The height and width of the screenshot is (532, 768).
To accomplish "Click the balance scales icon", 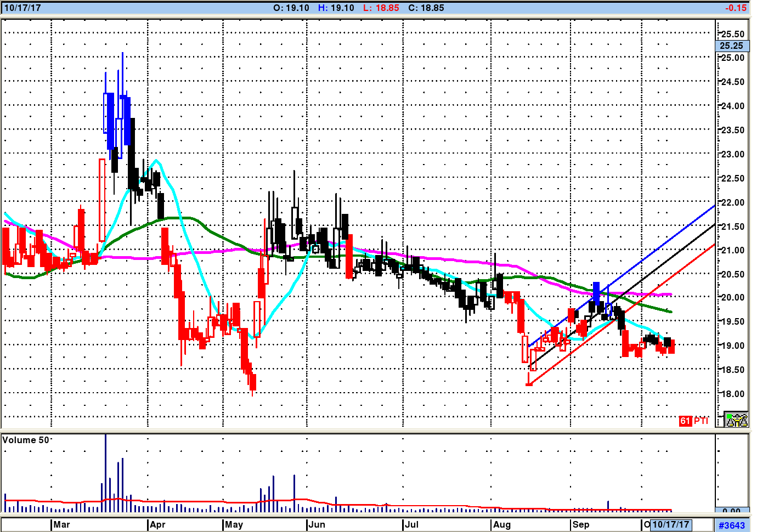I will [736, 420].
